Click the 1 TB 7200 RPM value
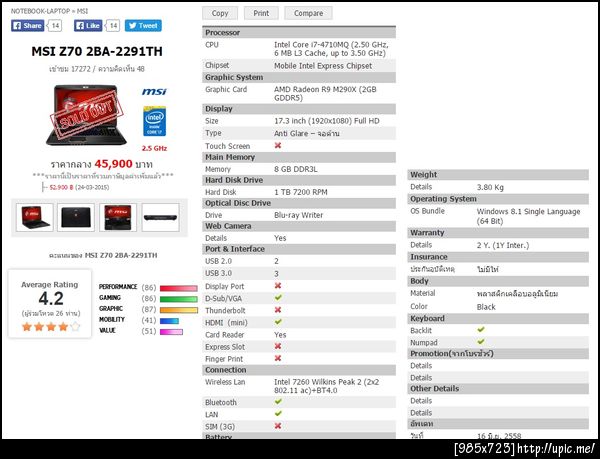Screen dimensions: 600x459 click(301, 192)
